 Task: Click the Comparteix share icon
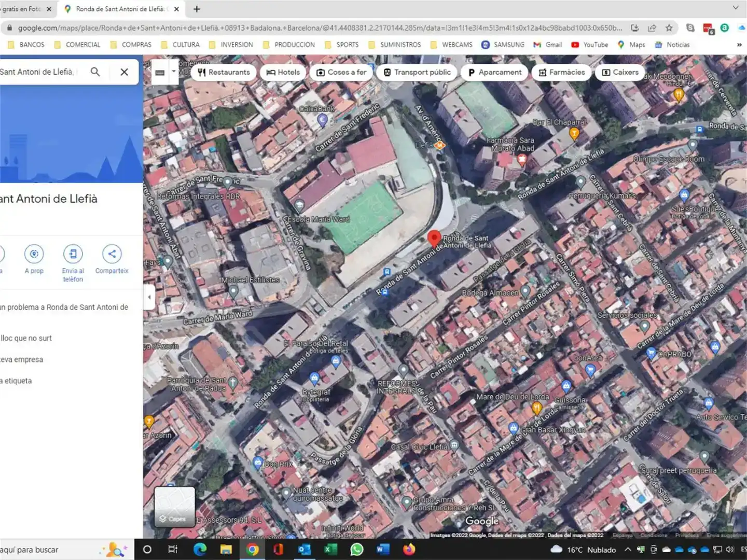tap(112, 254)
